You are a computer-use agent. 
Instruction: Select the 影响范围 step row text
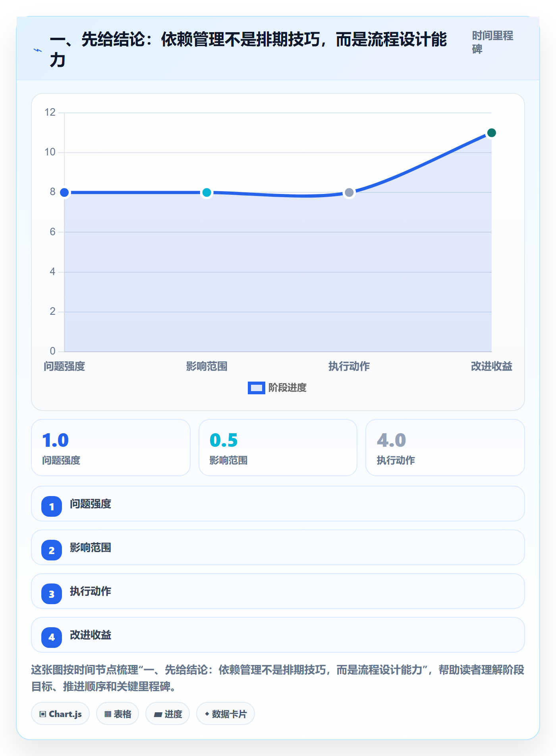[x=91, y=548]
